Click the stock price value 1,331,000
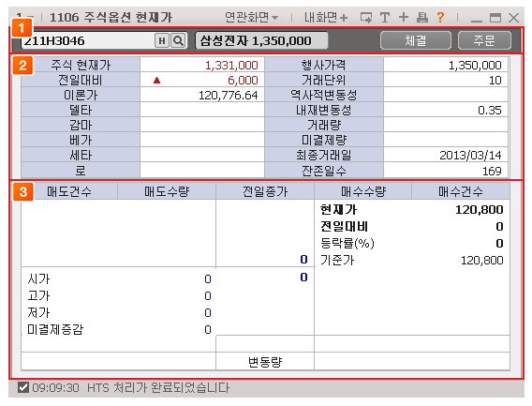 (x=231, y=65)
